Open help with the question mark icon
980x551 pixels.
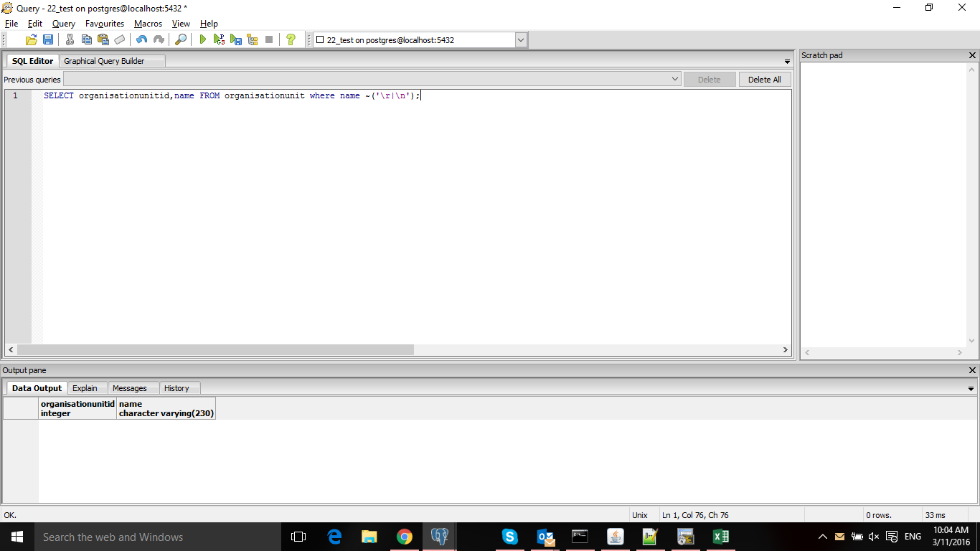tap(291, 40)
